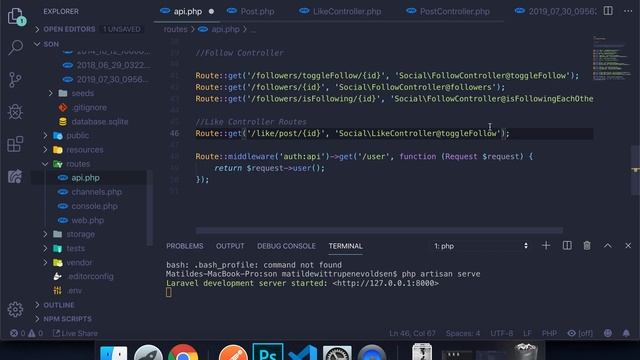Switch to the 2019_07_30_0956 migration tab

click(555, 11)
